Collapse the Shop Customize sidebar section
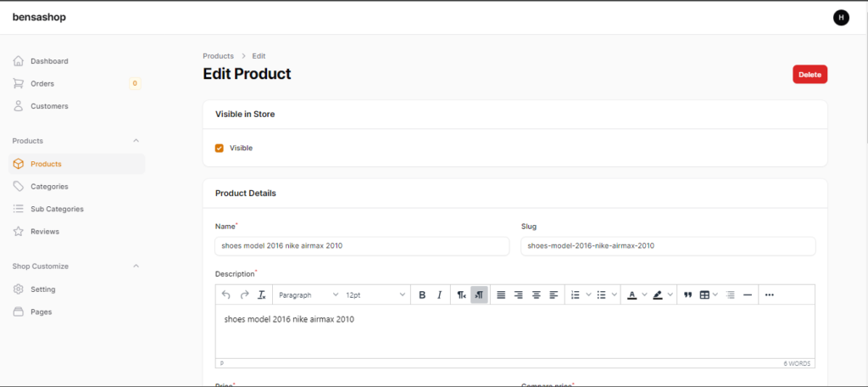 click(136, 266)
